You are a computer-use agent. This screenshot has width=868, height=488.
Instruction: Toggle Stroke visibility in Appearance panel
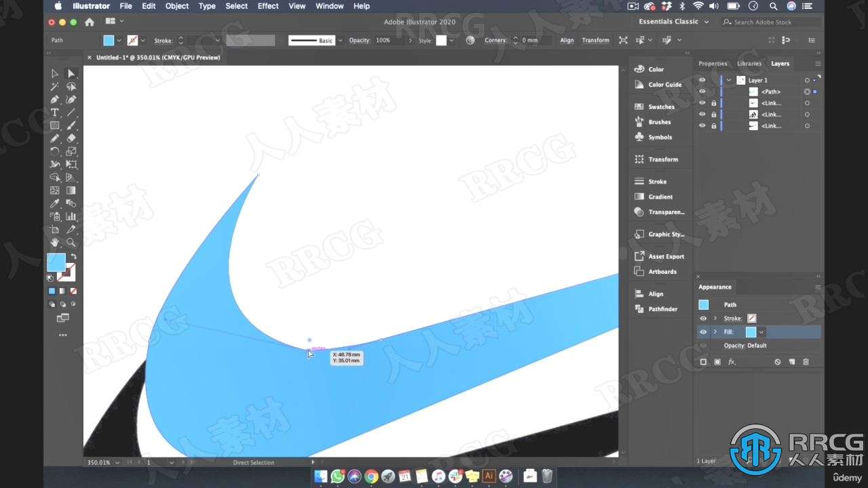click(x=703, y=319)
